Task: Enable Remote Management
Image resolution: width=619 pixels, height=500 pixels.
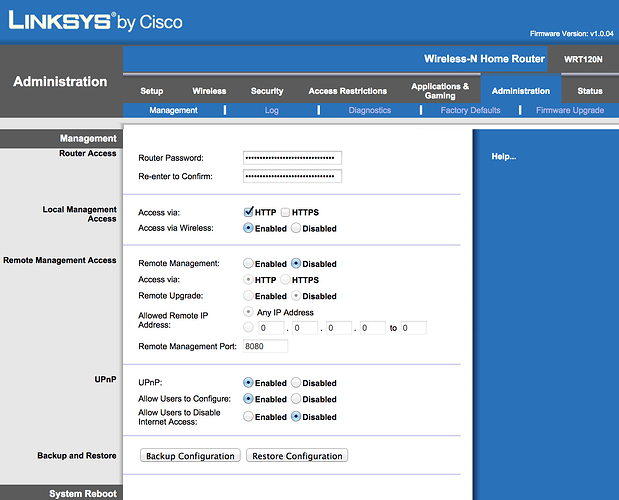Action: [x=248, y=263]
